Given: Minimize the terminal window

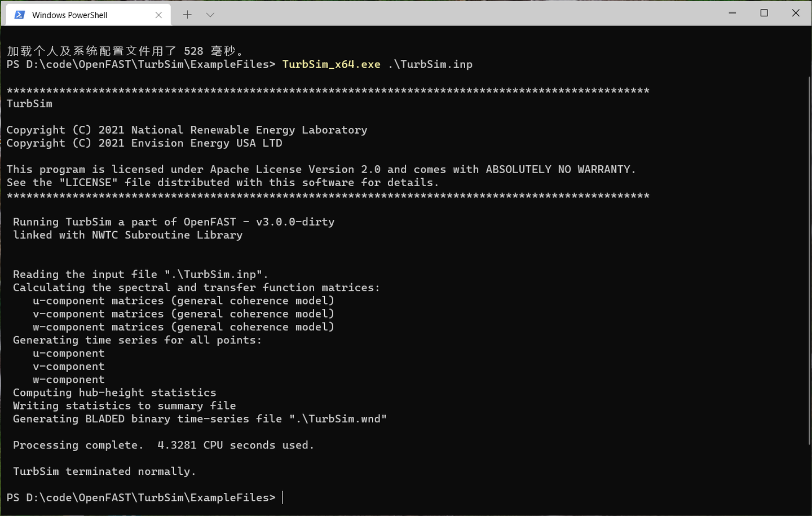Looking at the screenshot, I should pyautogui.click(x=732, y=13).
